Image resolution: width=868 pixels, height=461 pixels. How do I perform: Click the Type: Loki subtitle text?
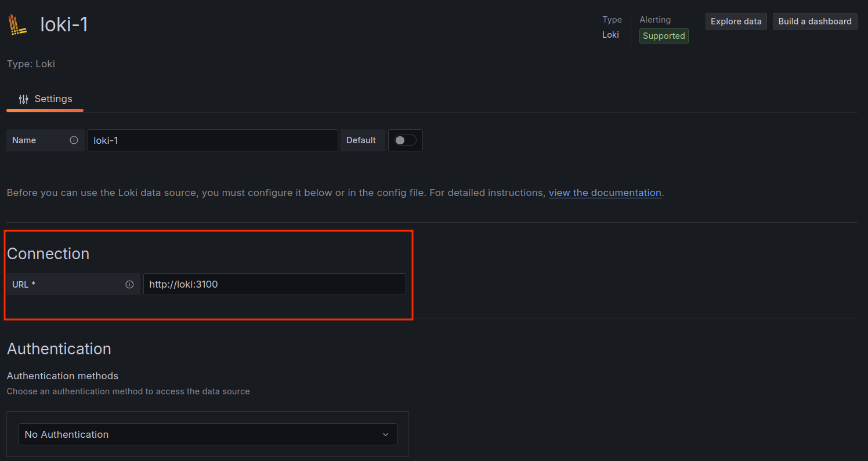[x=31, y=64]
